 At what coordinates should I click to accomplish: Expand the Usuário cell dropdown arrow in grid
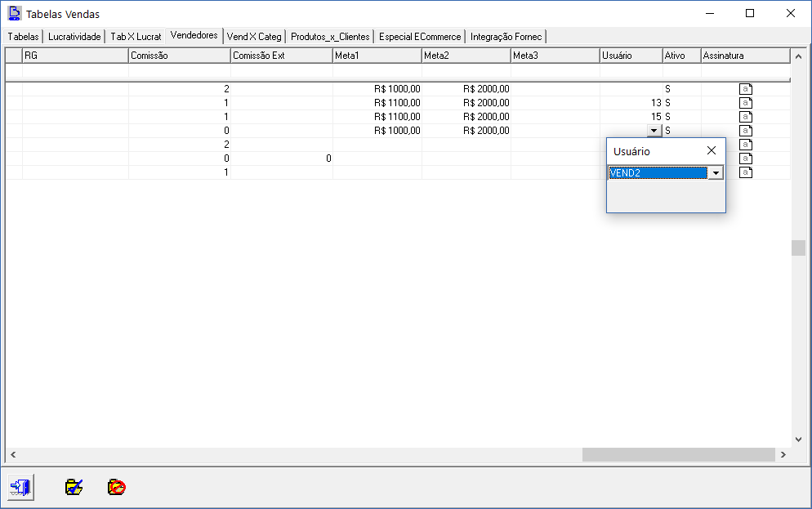coord(654,131)
